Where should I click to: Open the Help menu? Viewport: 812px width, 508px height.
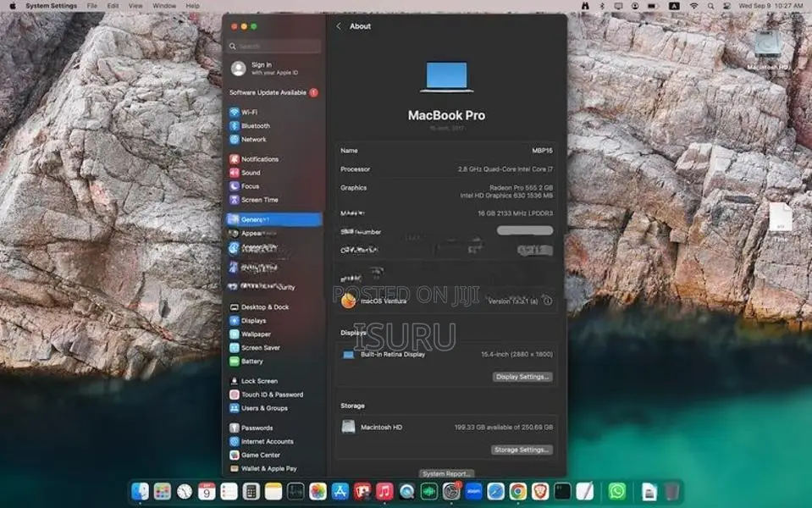(193, 6)
